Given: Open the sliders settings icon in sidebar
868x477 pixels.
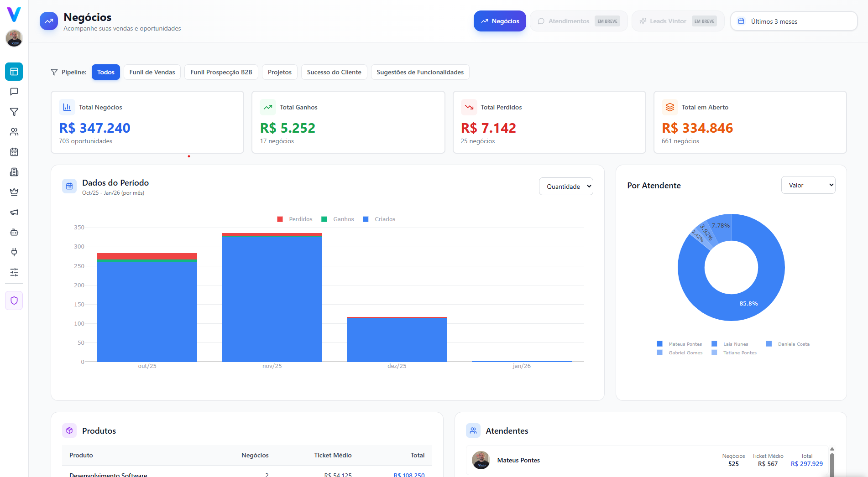Looking at the screenshot, I should tap(14, 272).
